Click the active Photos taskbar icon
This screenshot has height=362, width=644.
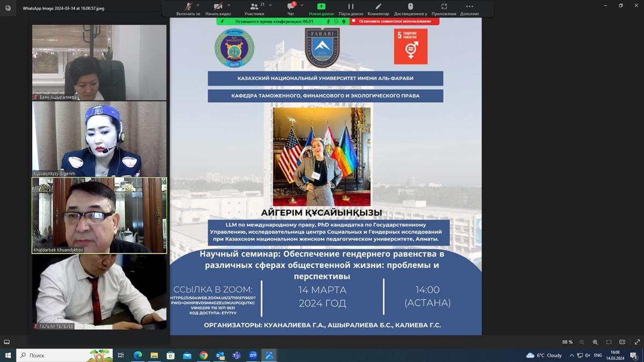[269, 355]
